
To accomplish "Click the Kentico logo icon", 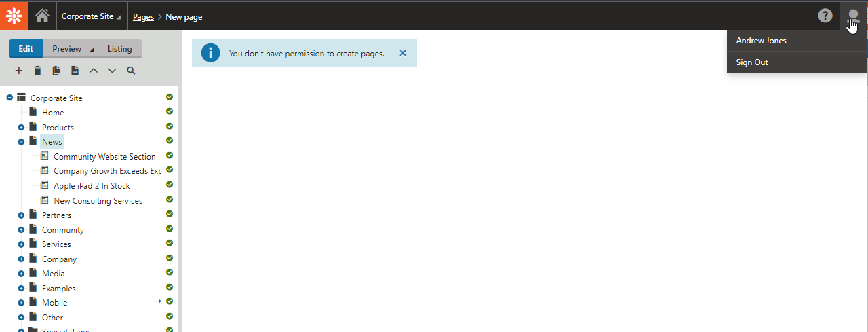I will tap(14, 15).
